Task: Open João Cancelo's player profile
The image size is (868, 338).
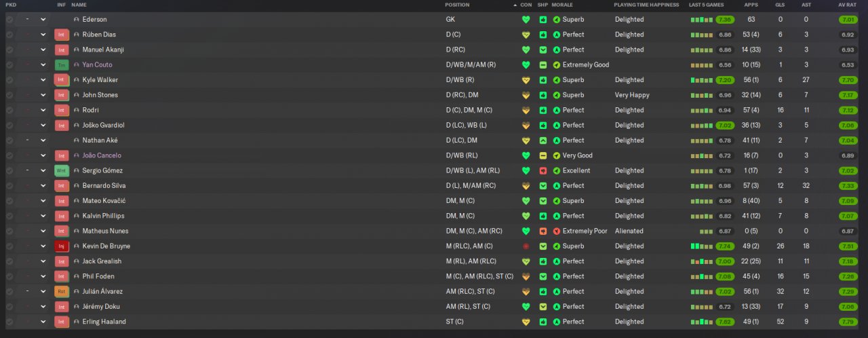Action: [x=102, y=155]
